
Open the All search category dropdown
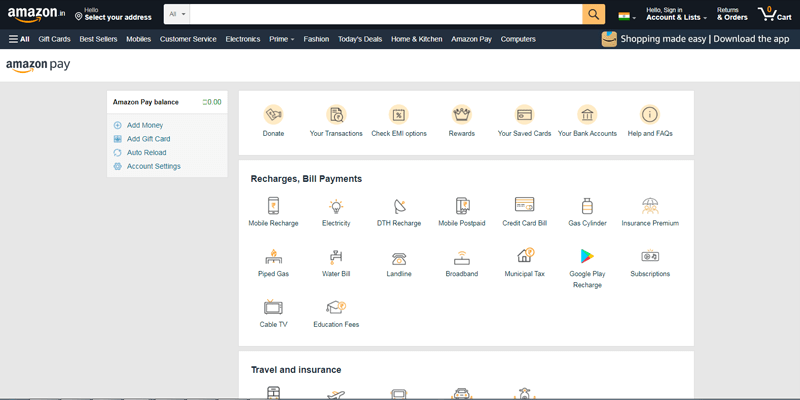point(177,14)
